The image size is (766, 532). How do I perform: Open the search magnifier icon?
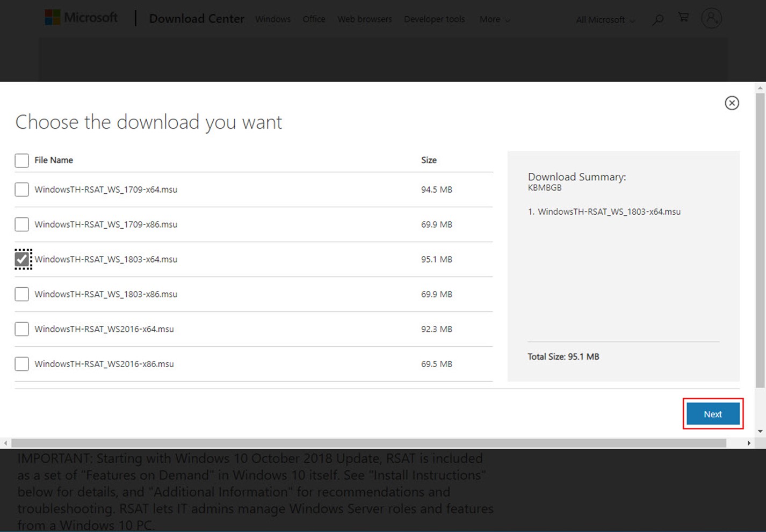657,20
